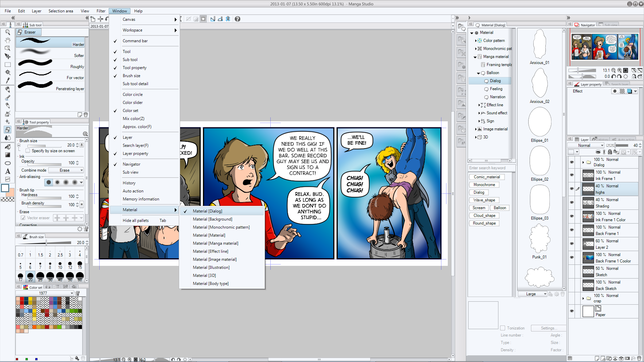The image size is (644, 362).
Task: Select the Eyedropper tool
Action: pos(8,80)
